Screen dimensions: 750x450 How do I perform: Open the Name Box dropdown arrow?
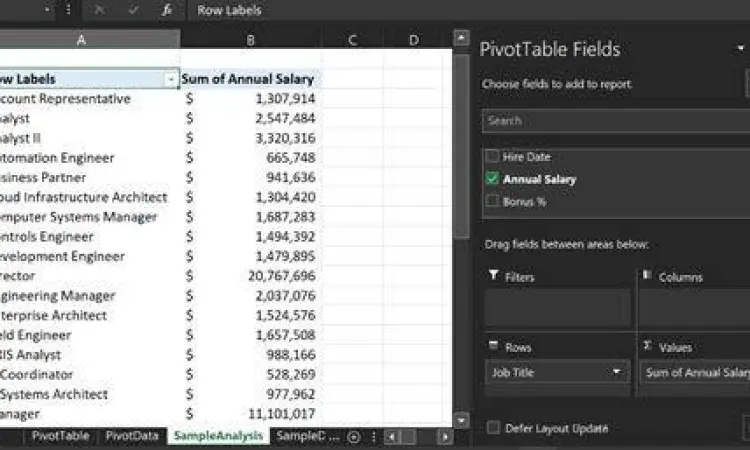(47, 10)
